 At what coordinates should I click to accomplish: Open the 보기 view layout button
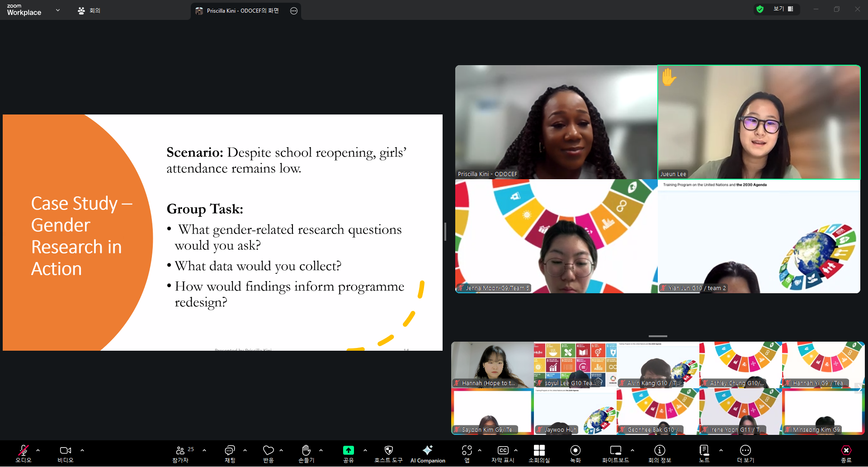click(x=783, y=9)
